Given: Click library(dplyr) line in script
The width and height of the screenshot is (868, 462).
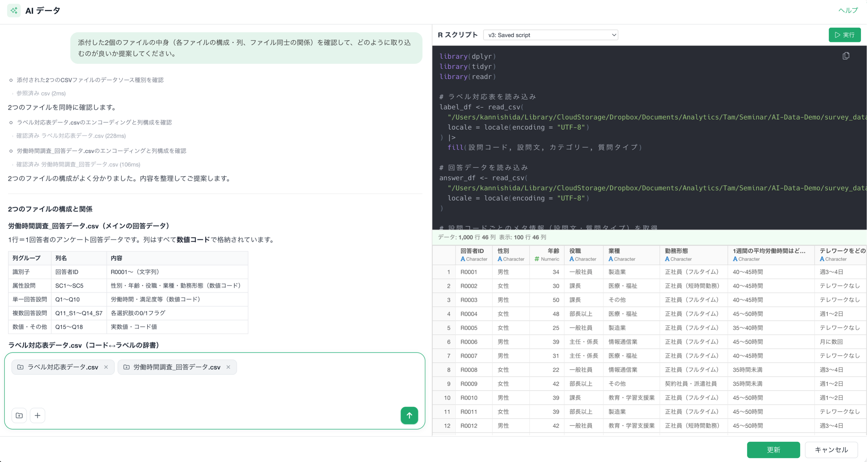Looking at the screenshot, I should click(x=467, y=56).
